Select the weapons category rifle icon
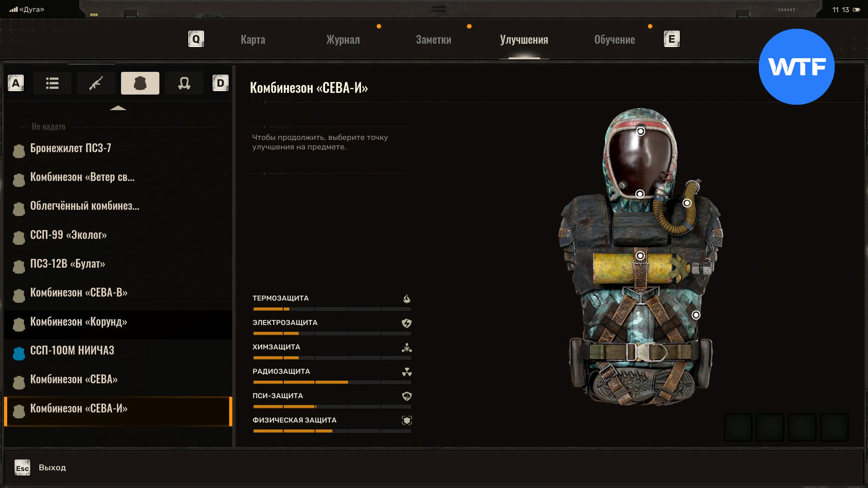 pos(96,83)
